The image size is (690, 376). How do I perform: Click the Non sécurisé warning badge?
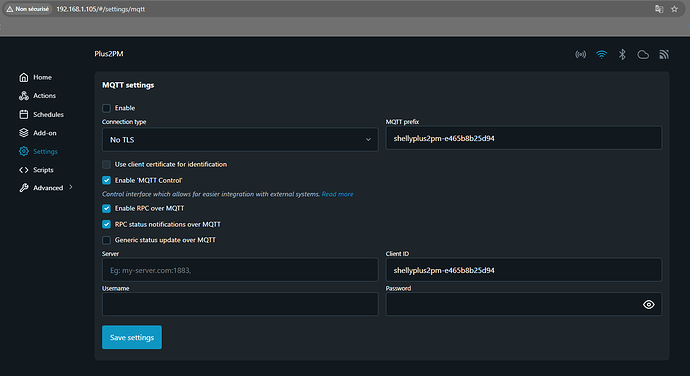point(27,9)
